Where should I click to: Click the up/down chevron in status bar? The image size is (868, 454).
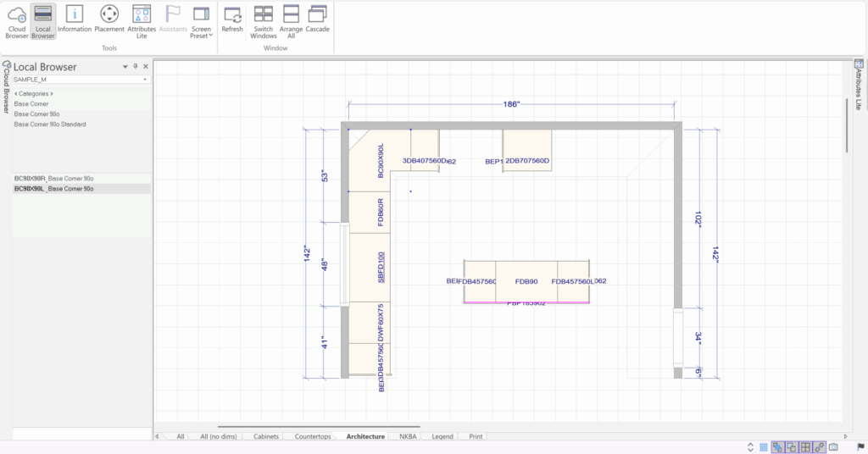tap(751, 447)
